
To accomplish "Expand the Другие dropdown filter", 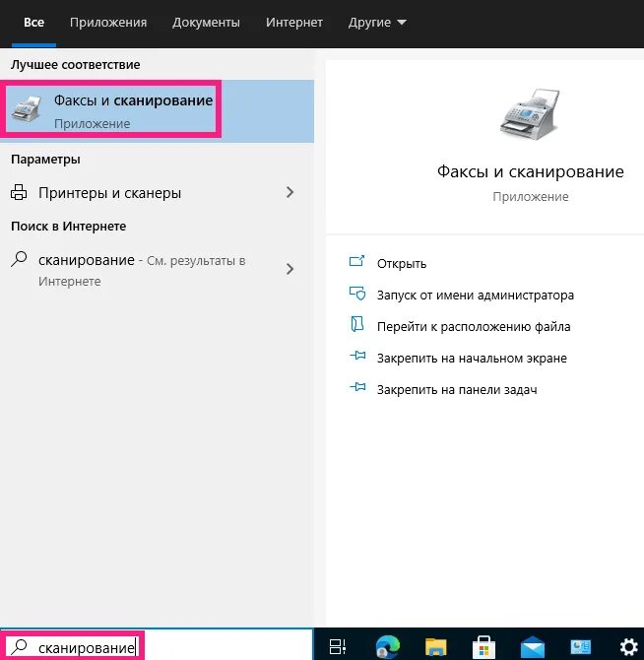I will (377, 23).
